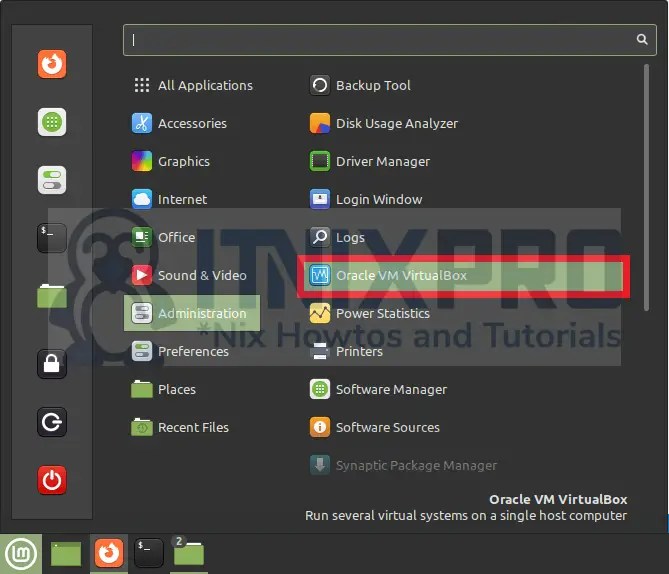Click the Log Out icon in sidebar
The image size is (669, 574).
[52, 422]
